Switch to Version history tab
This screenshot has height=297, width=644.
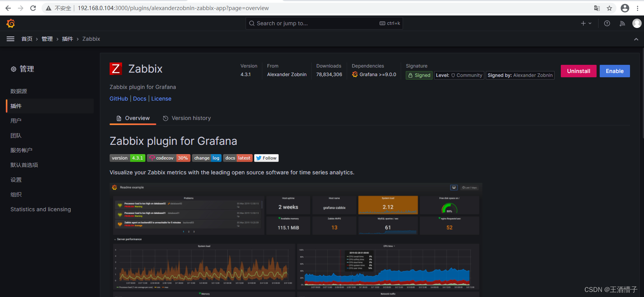[x=187, y=118]
